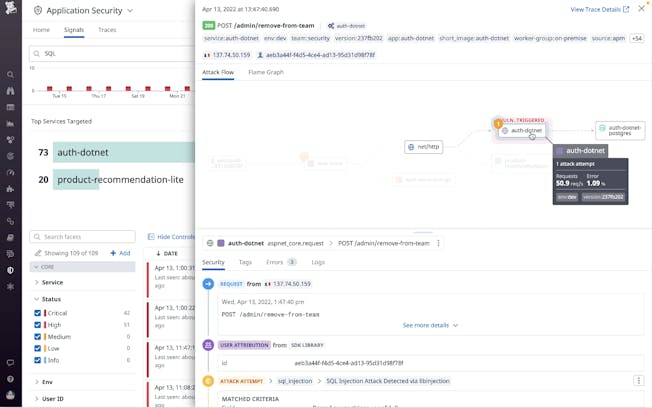Click the purple User Attribution icon
This screenshot has width=652, height=408.
[208, 345]
